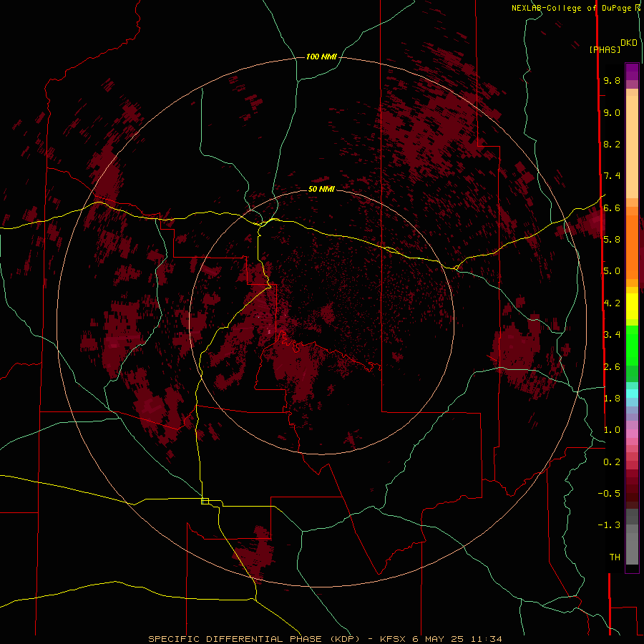Click the 5.0 value on the scale
This screenshot has height=644, width=644.
coord(612,271)
